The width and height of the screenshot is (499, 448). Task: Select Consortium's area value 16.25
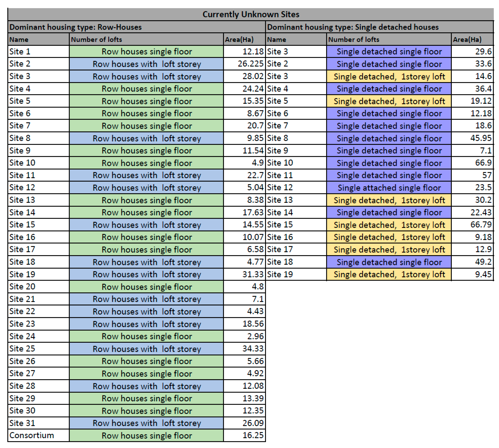pyautogui.click(x=253, y=435)
